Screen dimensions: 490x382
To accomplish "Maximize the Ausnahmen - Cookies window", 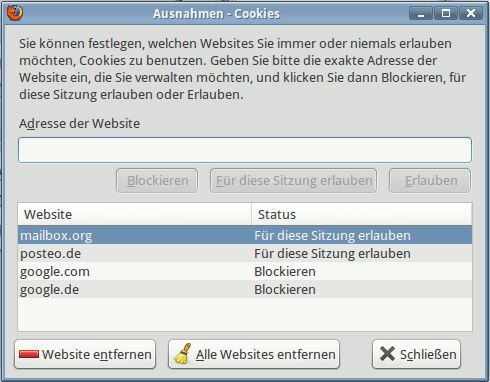I will click(446, 13).
